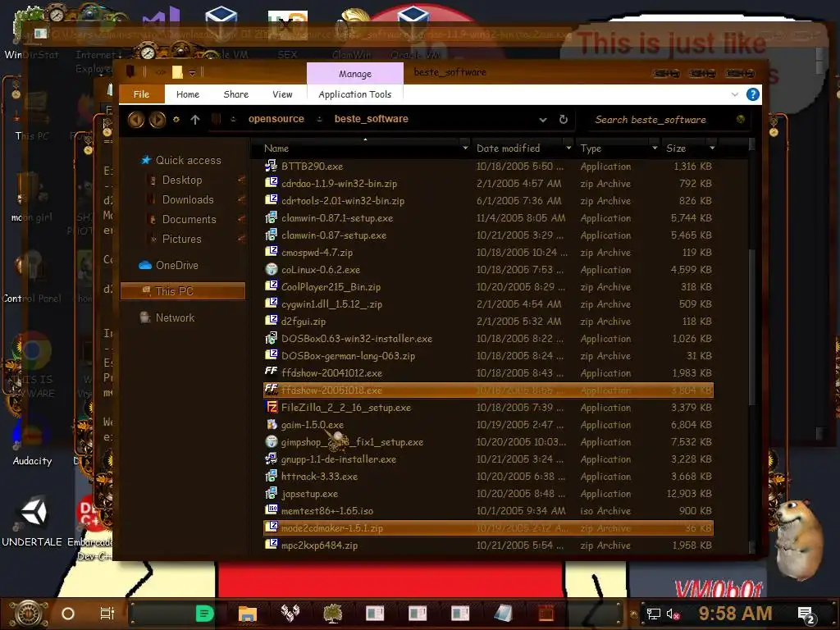Click the Manage contextual tab
Screen dimensions: 840x630
pos(354,73)
